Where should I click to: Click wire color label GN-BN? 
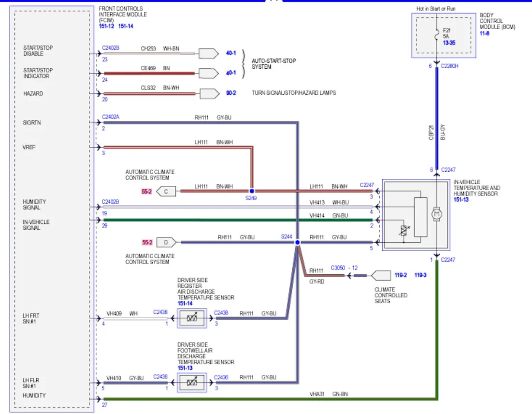340,394
